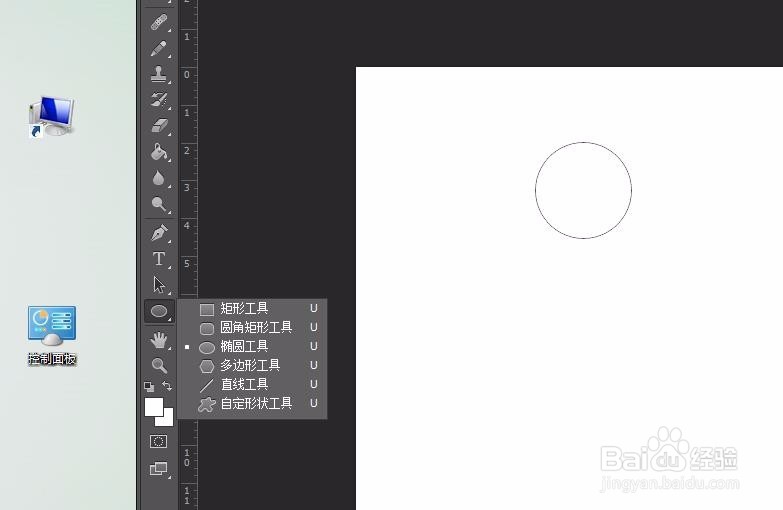The height and width of the screenshot is (510, 783).
Task: Toggle Quick Mask mode
Action: click(x=158, y=442)
